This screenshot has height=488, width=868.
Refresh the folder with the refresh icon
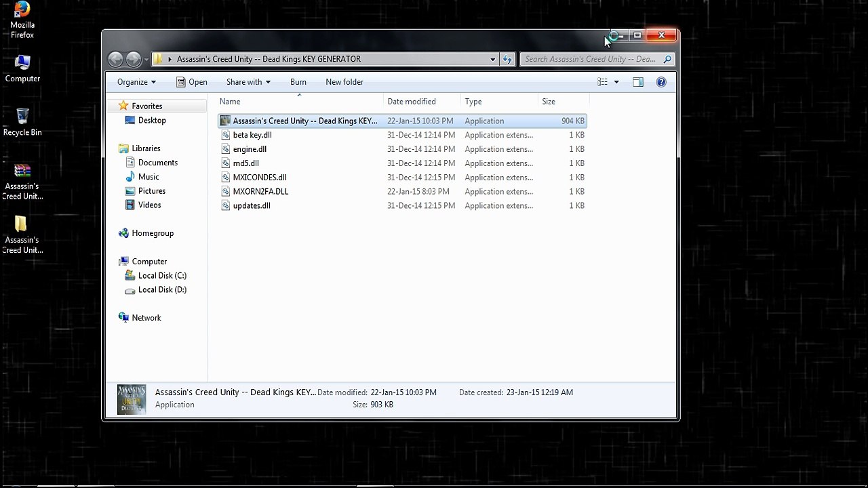[507, 59]
